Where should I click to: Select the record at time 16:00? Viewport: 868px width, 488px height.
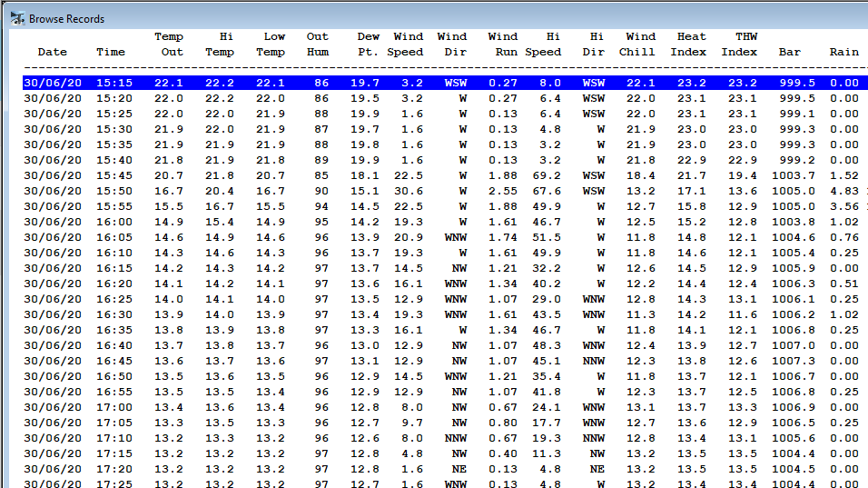click(x=445, y=222)
